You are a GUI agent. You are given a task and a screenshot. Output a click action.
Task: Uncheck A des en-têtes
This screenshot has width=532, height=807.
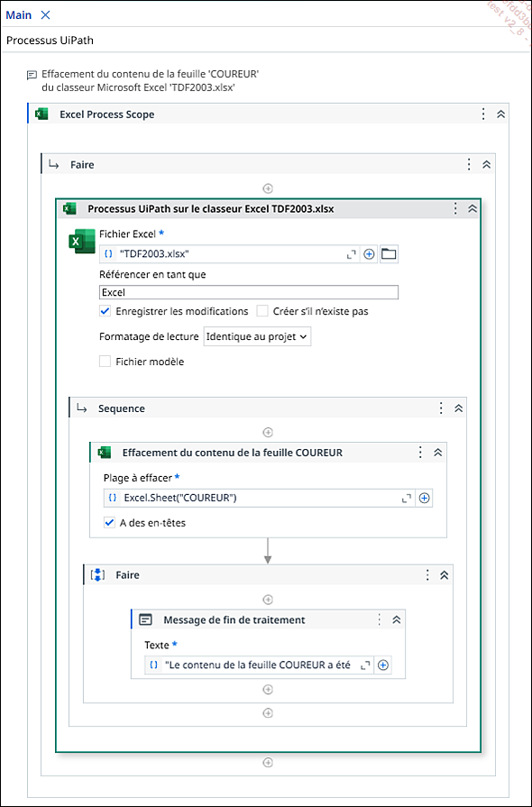point(109,523)
